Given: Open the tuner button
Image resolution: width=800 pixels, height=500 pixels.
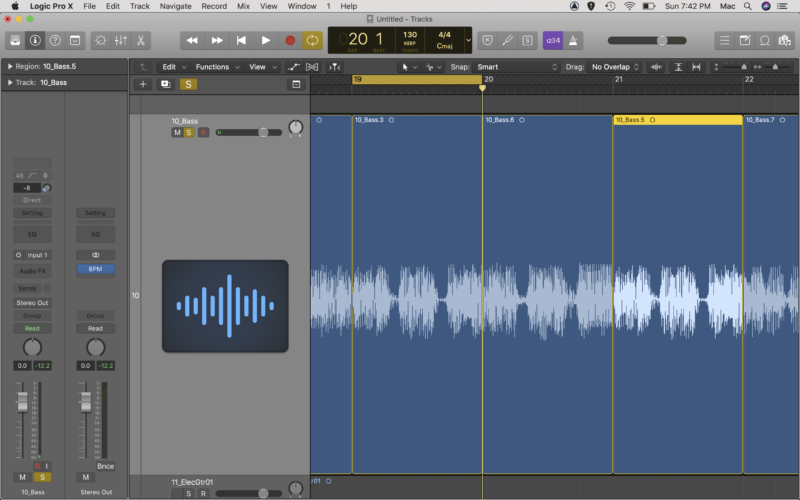Looking at the screenshot, I should point(507,40).
